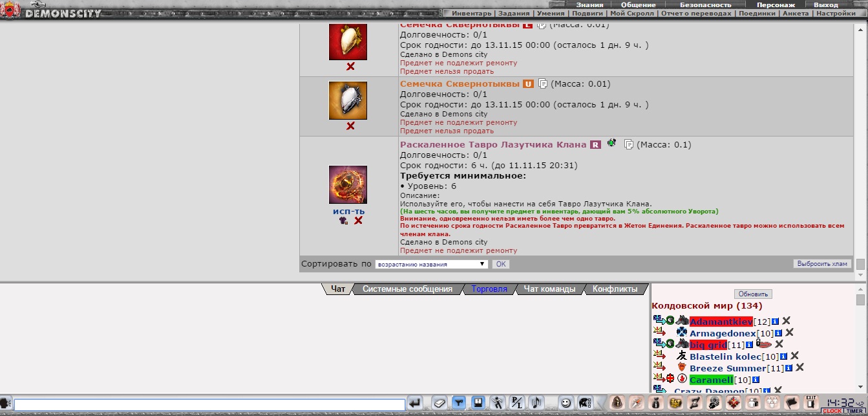Toggle the blue save-chat disk icon
This screenshot has height=416, width=868.
tap(478, 403)
